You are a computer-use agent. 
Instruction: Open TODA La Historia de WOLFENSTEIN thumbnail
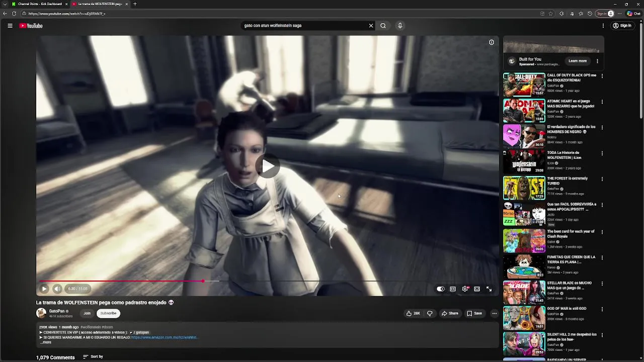click(524, 162)
